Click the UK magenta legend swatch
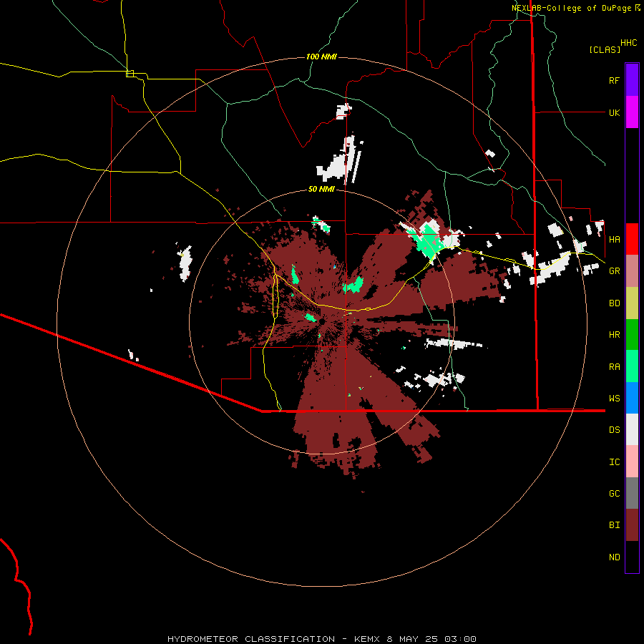644x644 pixels. pos(632,112)
